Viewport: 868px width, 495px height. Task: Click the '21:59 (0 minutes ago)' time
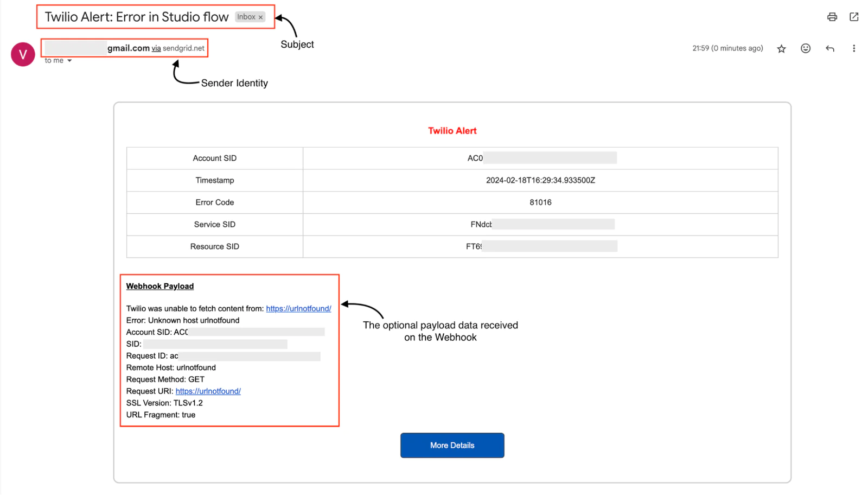pyautogui.click(x=727, y=48)
